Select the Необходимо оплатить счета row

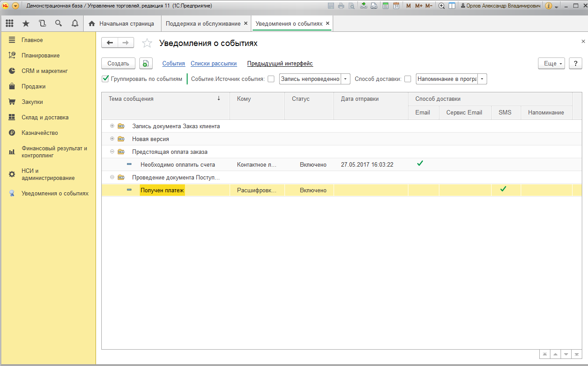pyautogui.click(x=177, y=164)
